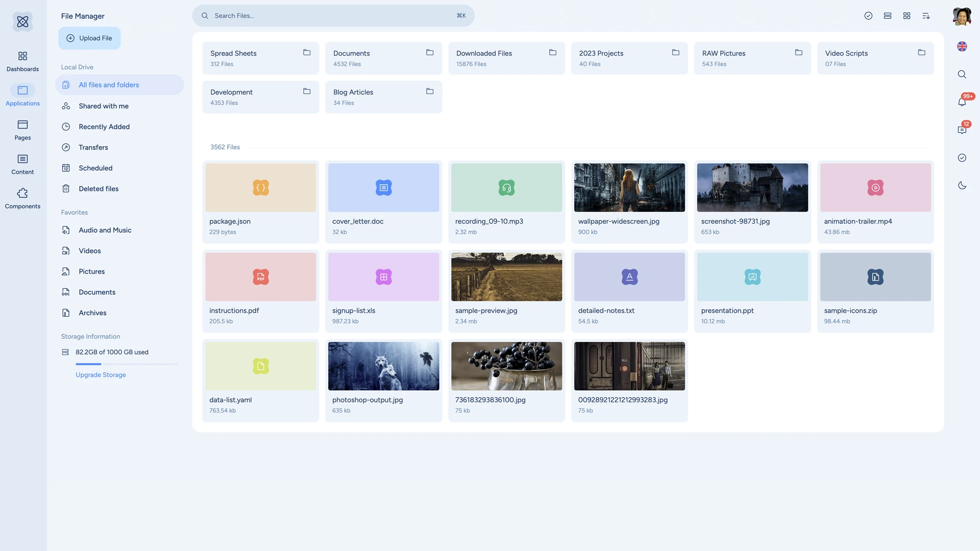
Task: Open presentation.ppt file thumbnail
Action: 752,277
